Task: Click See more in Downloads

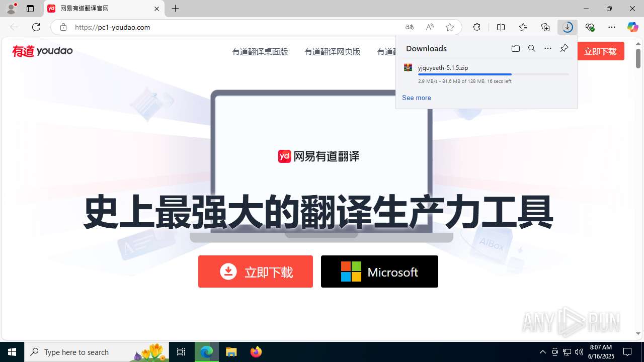Action: [416, 98]
